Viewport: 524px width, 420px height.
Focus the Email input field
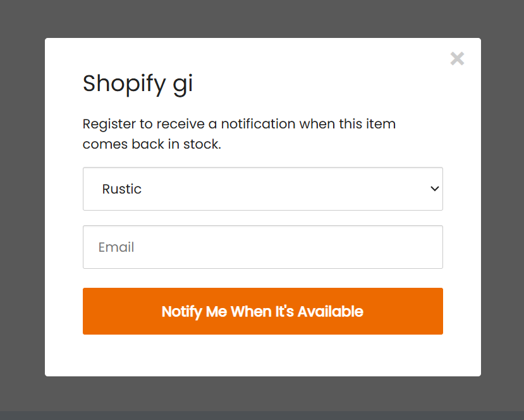point(262,247)
